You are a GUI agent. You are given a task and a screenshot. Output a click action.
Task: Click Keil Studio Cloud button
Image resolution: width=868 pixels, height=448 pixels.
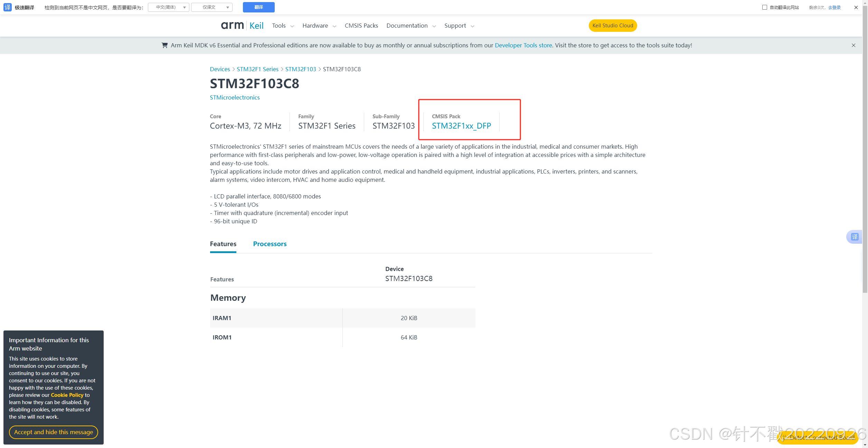613,26
